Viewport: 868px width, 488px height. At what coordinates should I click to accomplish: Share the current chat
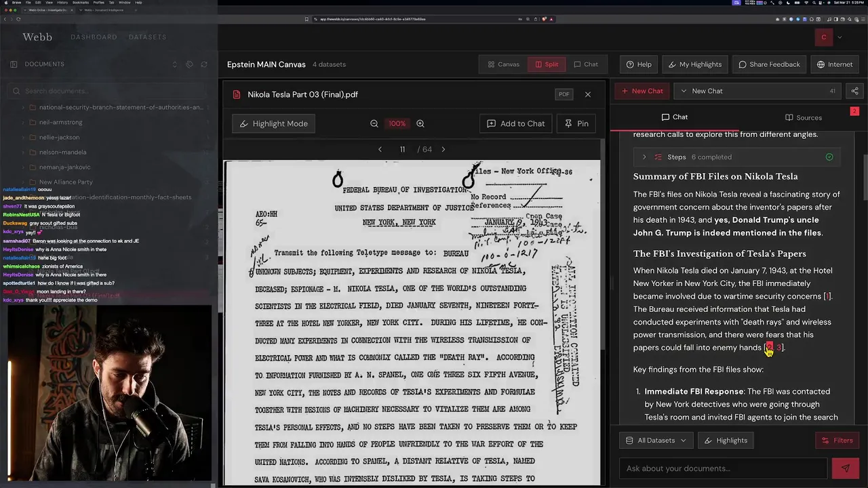[x=854, y=91]
